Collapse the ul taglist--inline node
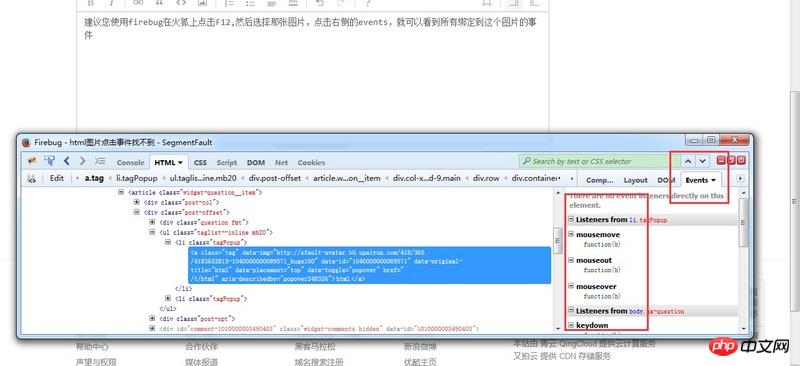The width and height of the screenshot is (800, 366). pyautogui.click(x=152, y=232)
